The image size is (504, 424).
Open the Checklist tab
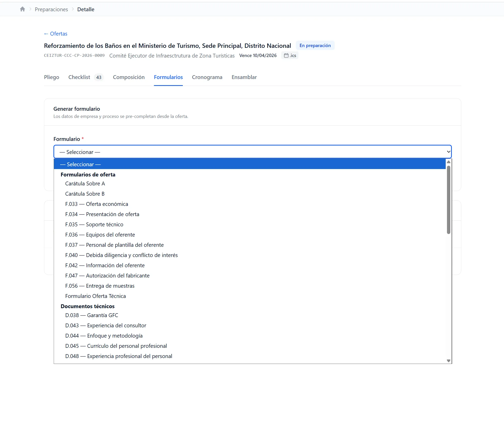pyautogui.click(x=79, y=77)
